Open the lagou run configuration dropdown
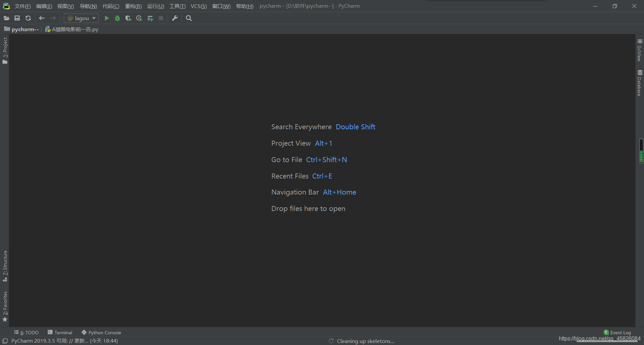Viewport: 644px width, 345px height. (x=82, y=18)
